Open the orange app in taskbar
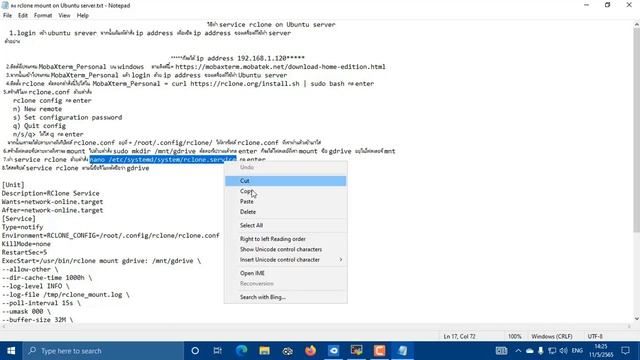Screen dimensions: 640x360 coord(380,351)
